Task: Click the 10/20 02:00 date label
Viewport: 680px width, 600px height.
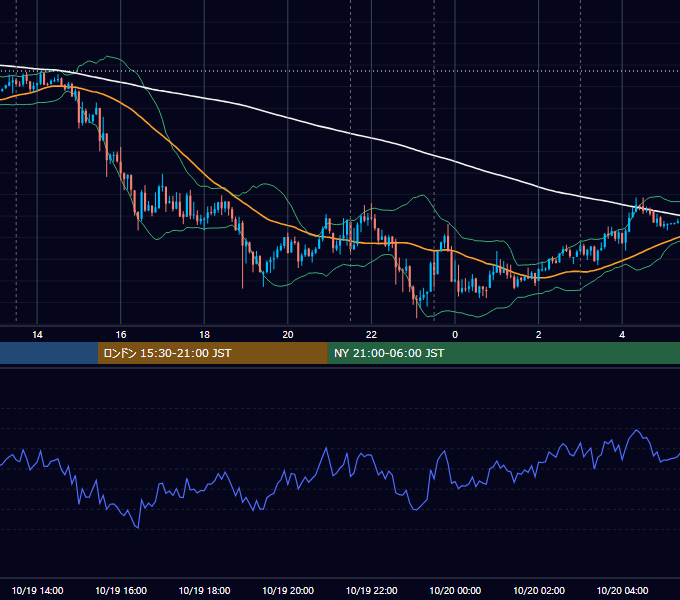Action: 539,590
